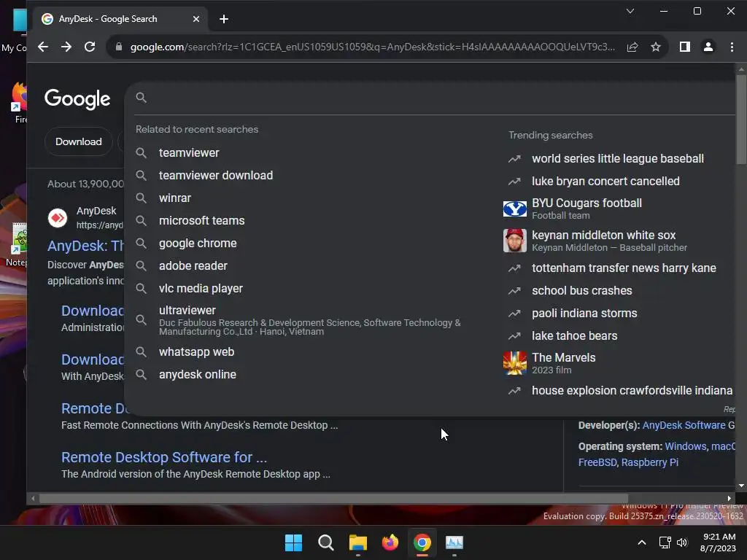The width and height of the screenshot is (747, 560).
Task: Open trending luke bryan concert cancelled
Action: [x=605, y=182]
